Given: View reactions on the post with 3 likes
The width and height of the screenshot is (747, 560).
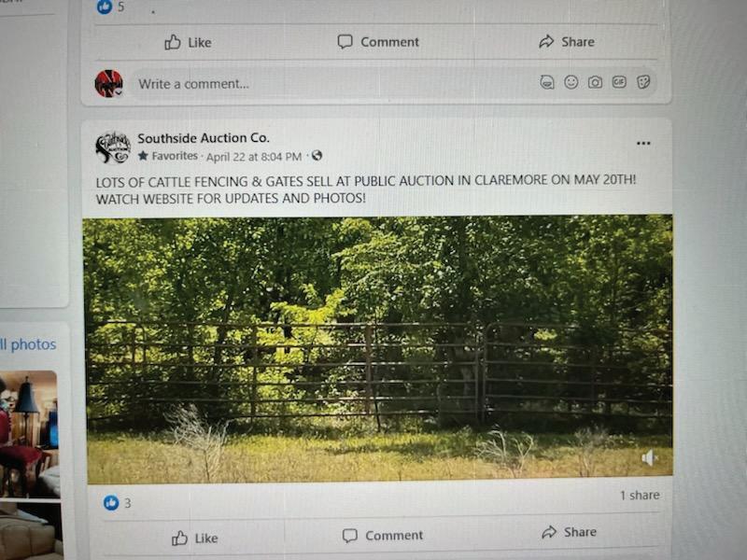Looking at the screenshot, I should (118, 503).
